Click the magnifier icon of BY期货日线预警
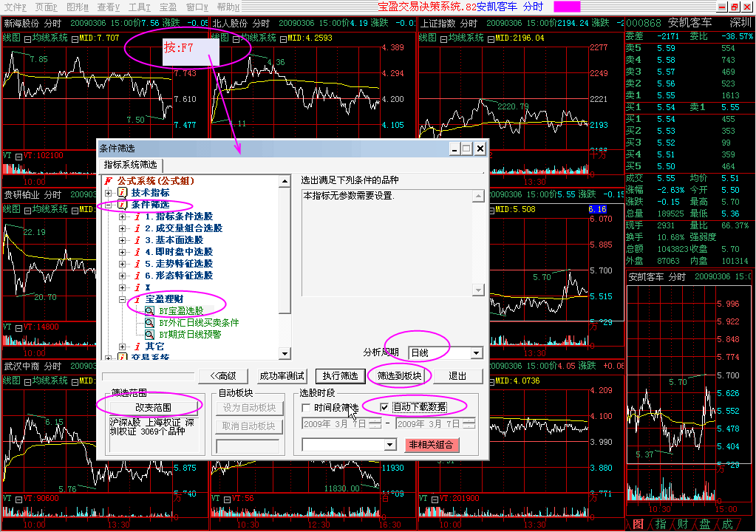756x532 pixels. coord(151,335)
